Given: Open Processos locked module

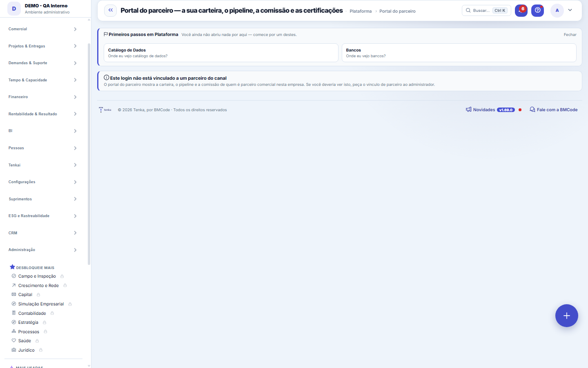Looking at the screenshot, I should click(x=29, y=332).
